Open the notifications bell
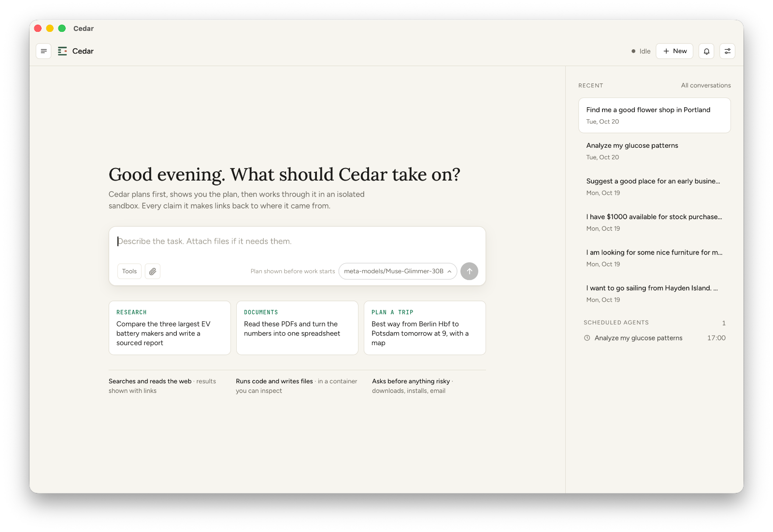Viewport: 773px width, 532px height. click(706, 51)
